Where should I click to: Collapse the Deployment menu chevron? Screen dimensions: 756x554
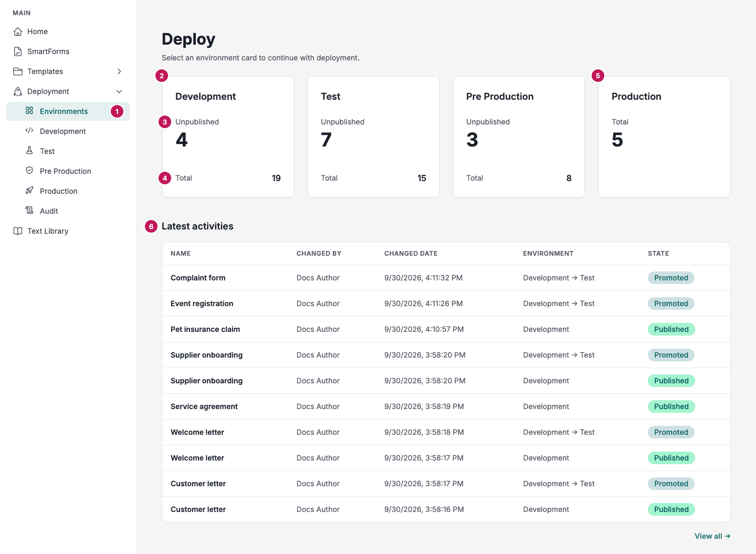pyautogui.click(x=119, y=91)
